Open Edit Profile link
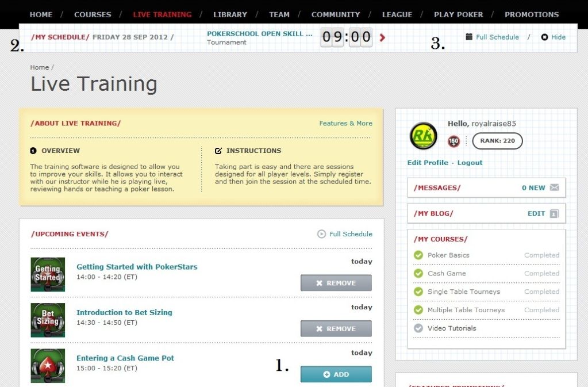 coord(428,163)
